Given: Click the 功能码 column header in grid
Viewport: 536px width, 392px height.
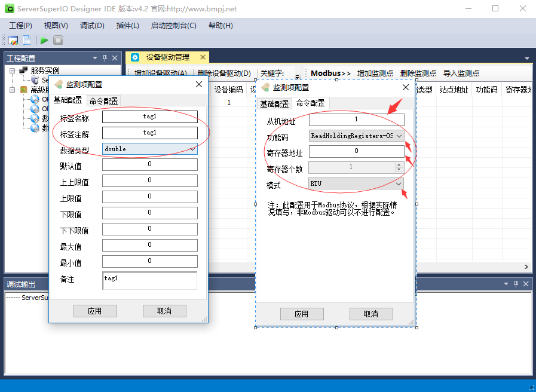Looking at the screenshot, I should (x=486, y=90).
